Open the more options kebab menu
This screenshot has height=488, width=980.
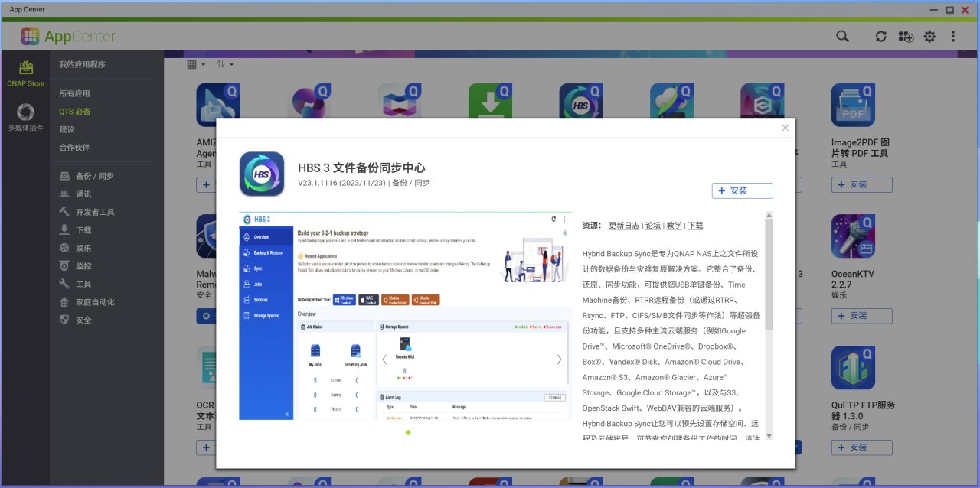(x=953, y=36)
